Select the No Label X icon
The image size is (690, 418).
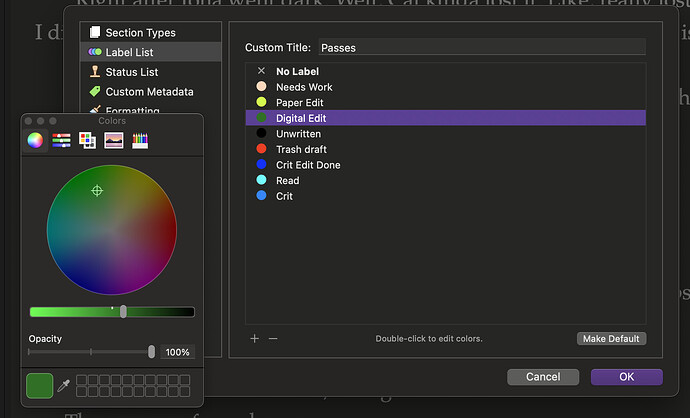click(261, 71)
